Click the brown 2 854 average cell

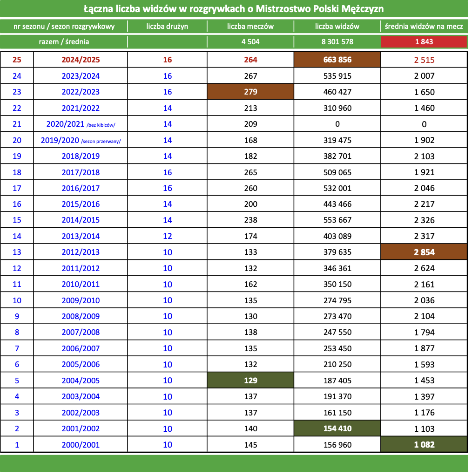[424, 252]
